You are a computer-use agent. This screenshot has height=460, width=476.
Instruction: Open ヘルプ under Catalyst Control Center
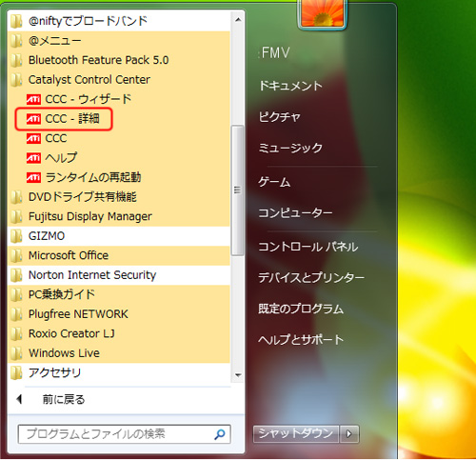(x=119, y=158)
